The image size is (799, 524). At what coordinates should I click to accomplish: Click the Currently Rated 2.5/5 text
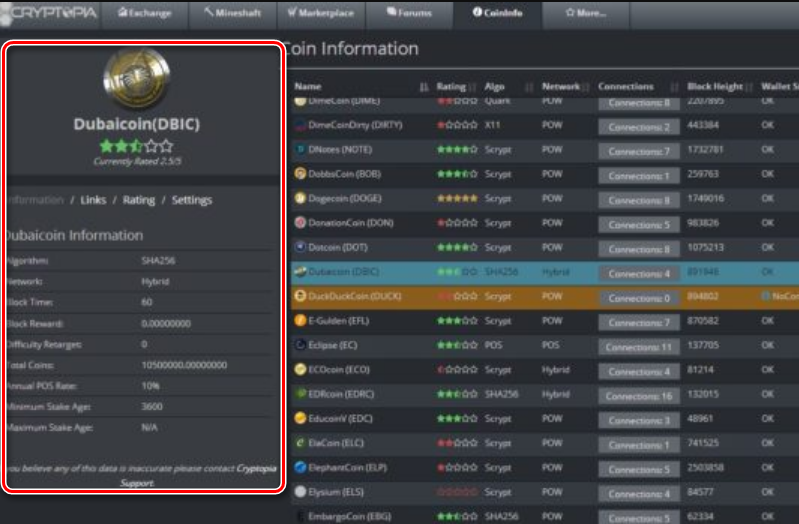pyautogui.click(x=137, y=162)
